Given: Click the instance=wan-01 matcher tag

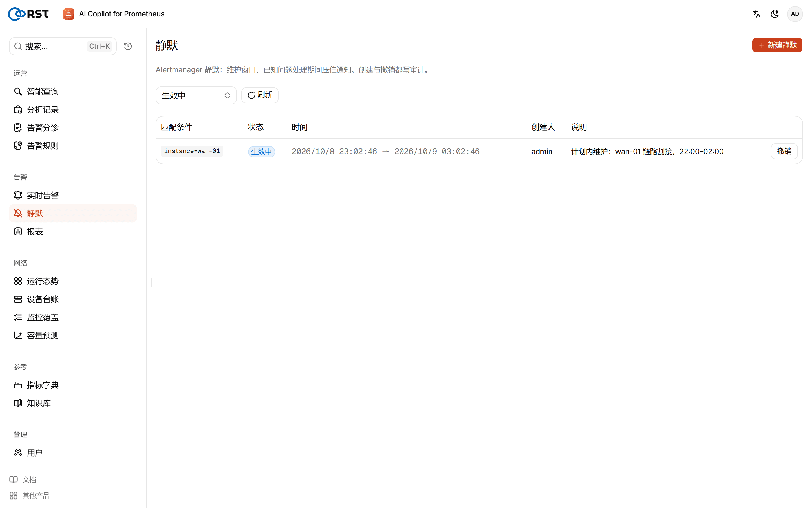Looking at the screenshot, I should [x=192, y=151].
